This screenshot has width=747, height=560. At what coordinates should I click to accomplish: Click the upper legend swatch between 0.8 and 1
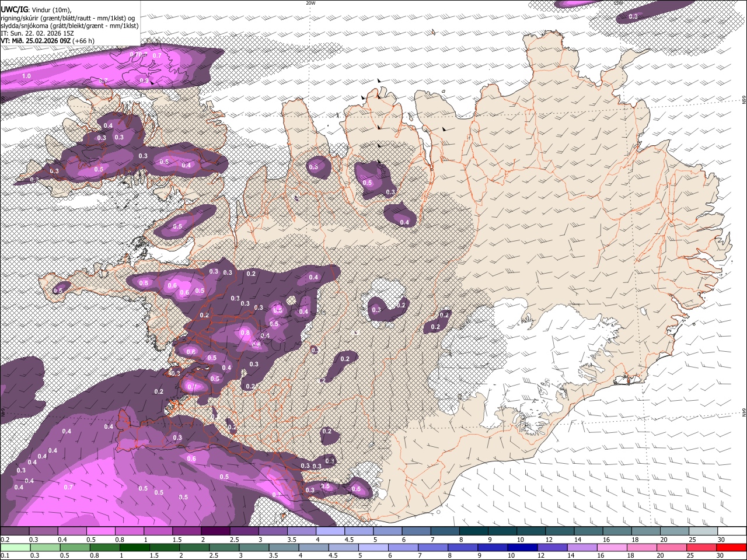pos(129,531)
